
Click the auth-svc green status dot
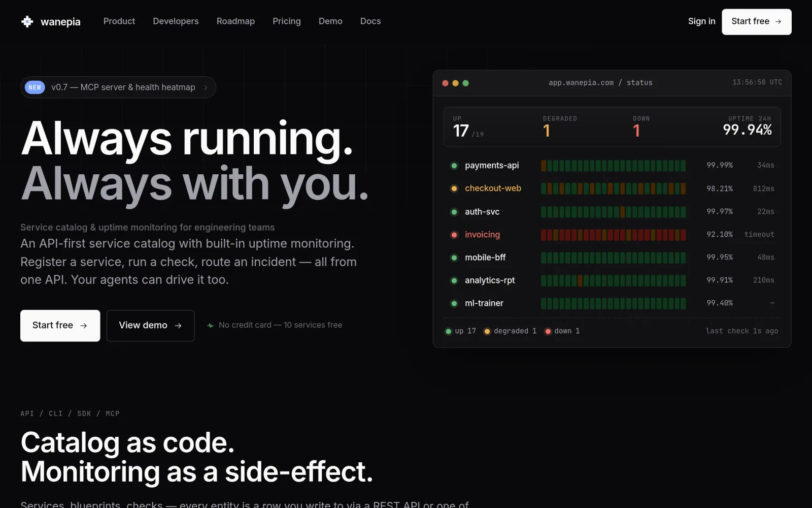(454, 212)
